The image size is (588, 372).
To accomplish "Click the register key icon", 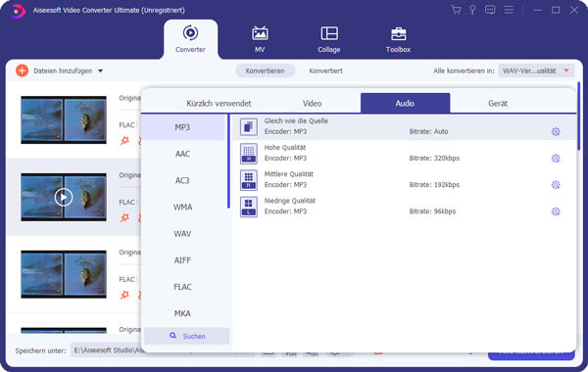I will (472, 10).
